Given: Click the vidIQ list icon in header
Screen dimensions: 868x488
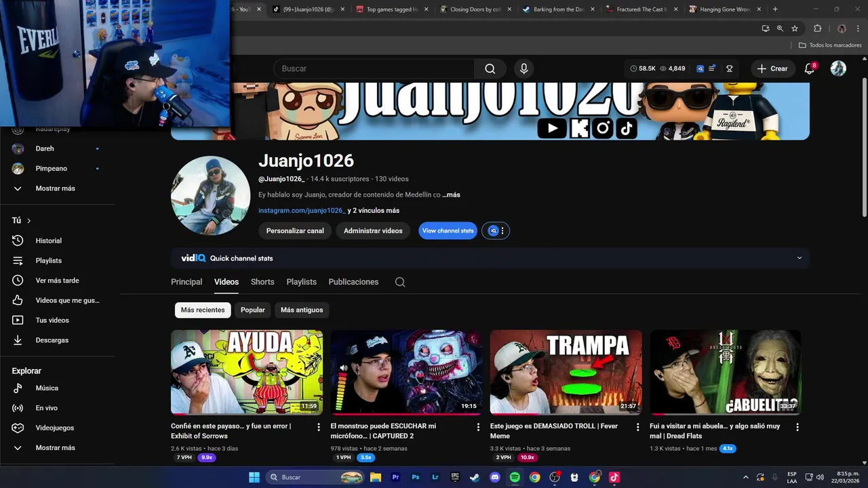Looking at the screenshot, I should 712,68.
